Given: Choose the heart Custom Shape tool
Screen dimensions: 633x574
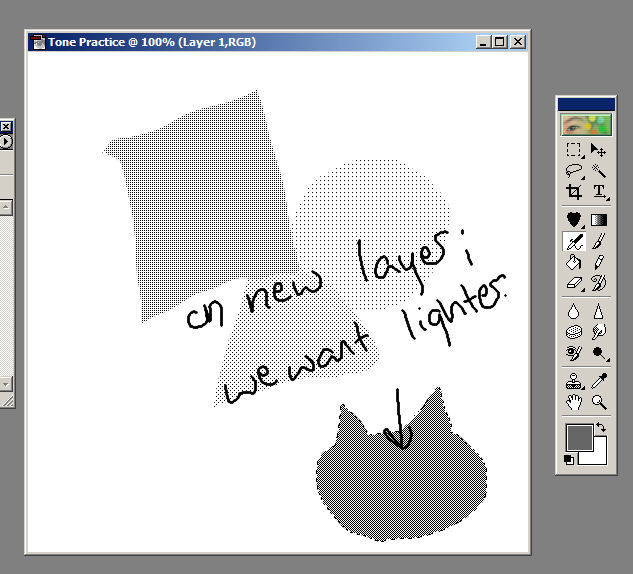Looking at the screenshot, I should tap(574, 220).
